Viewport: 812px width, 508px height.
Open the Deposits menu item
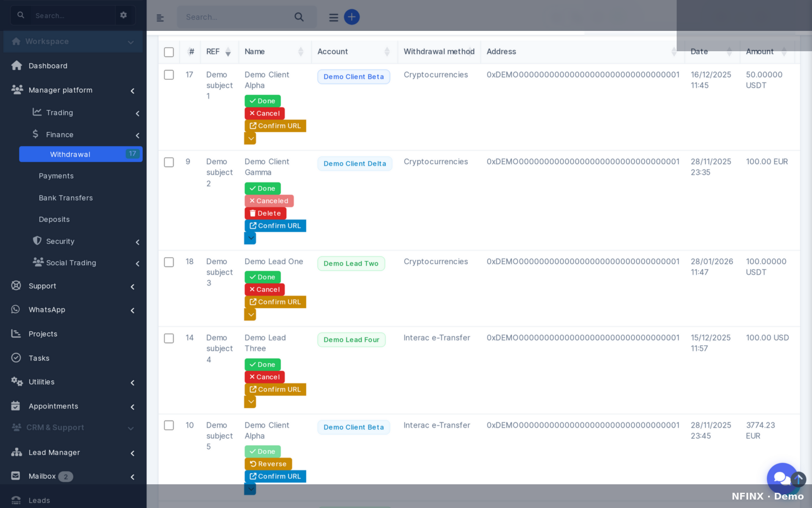coord(54,219)
